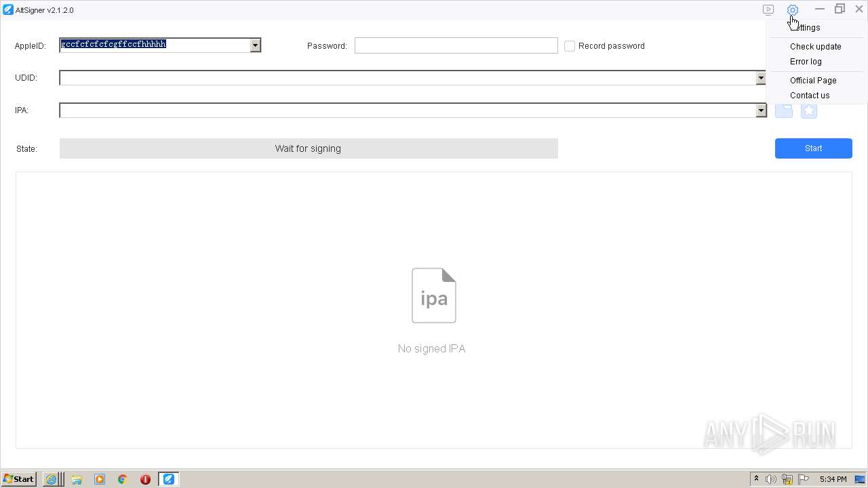
Task: Open Windows Start menu button
Action: [19, 479]
